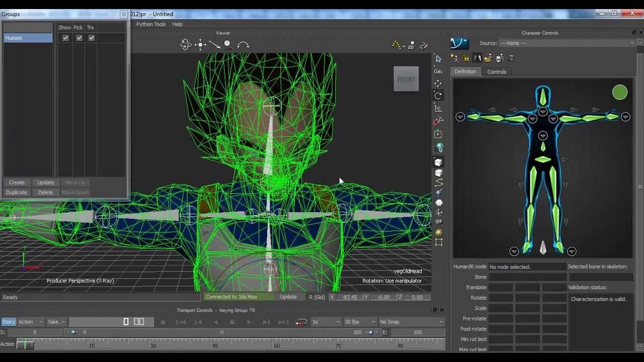The width and height of the screenshot is (644, 362).
Task: Click the trash delete character icon
Action: click(511, 58)
